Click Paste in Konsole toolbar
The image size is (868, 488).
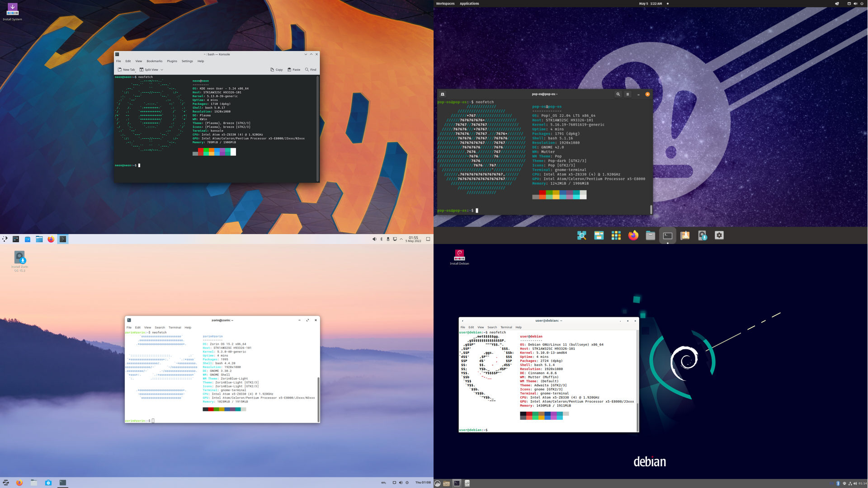point(294,70)
